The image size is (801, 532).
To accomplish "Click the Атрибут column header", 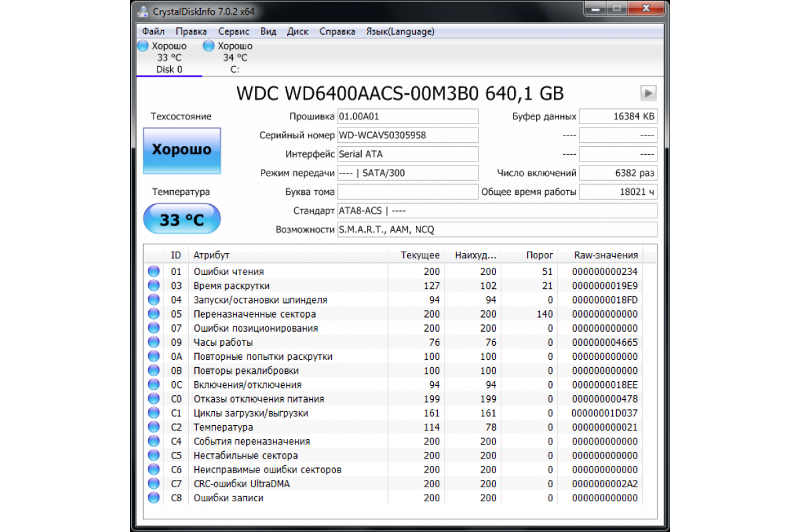I will (x=288, y=255).
